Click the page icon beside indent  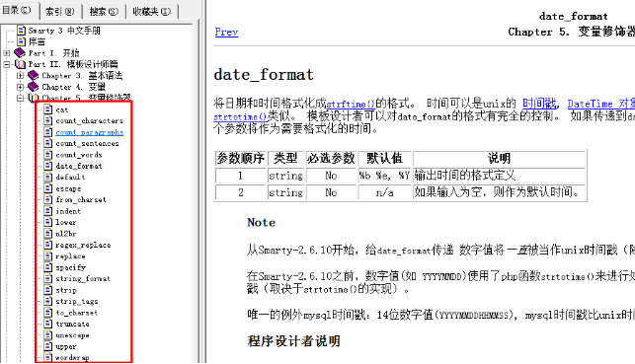48,211
